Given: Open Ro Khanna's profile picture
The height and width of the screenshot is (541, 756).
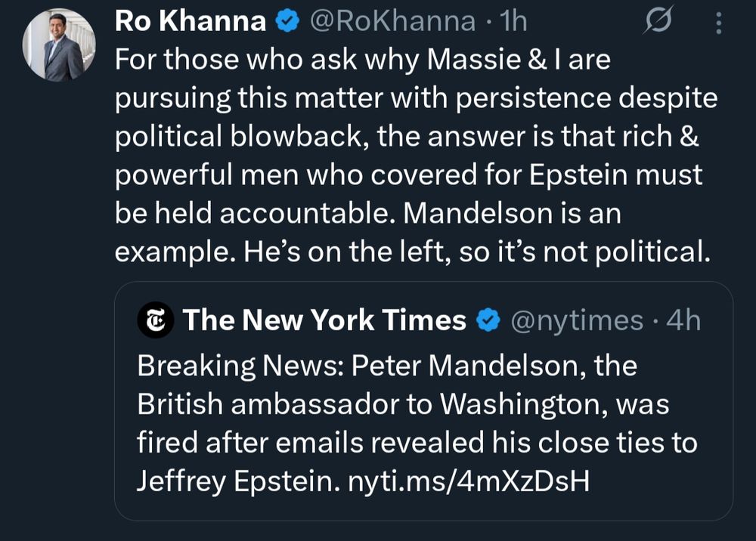Looking at the screenshot, I should (x=59, y=46).
